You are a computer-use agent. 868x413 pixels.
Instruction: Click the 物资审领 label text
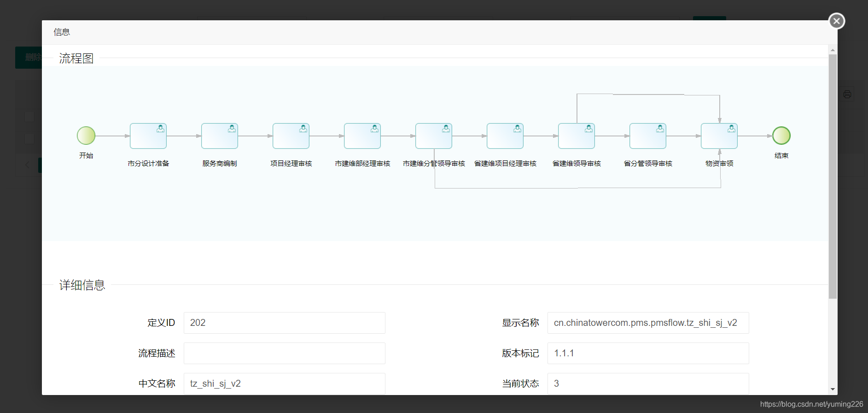click(x=719, y=164)
